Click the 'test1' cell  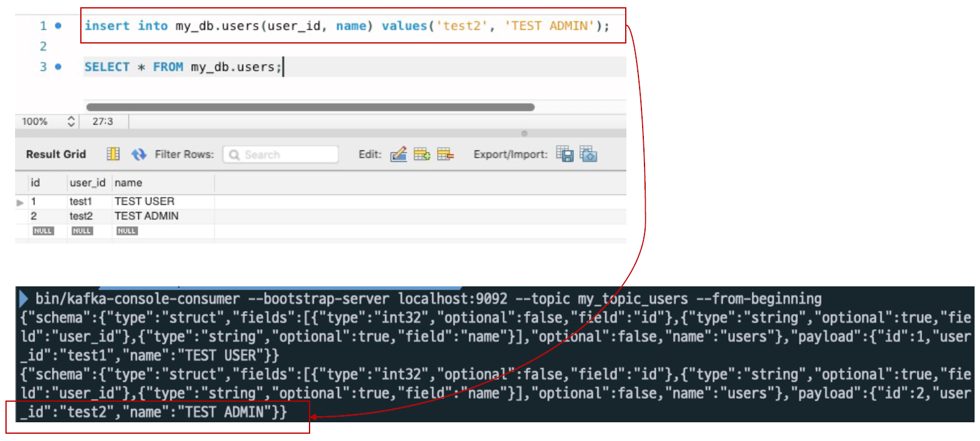coord(81,201)
